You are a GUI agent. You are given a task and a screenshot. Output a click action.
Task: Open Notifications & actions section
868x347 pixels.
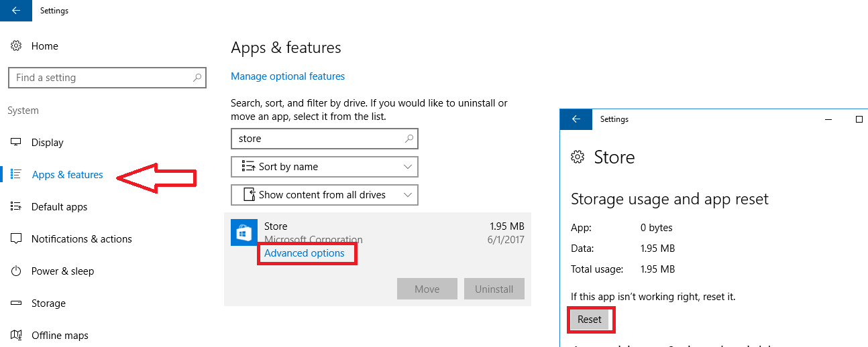point(81,238)
